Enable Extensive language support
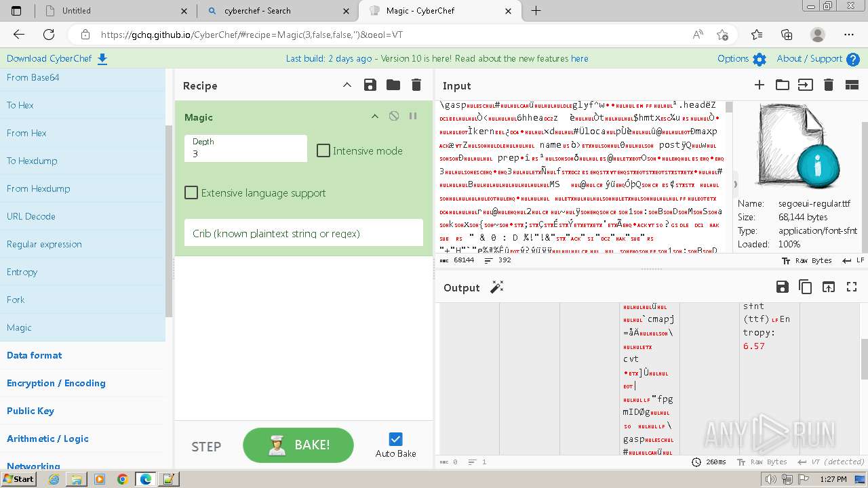Viewport: 868px width, 488px height. (191, 192)
